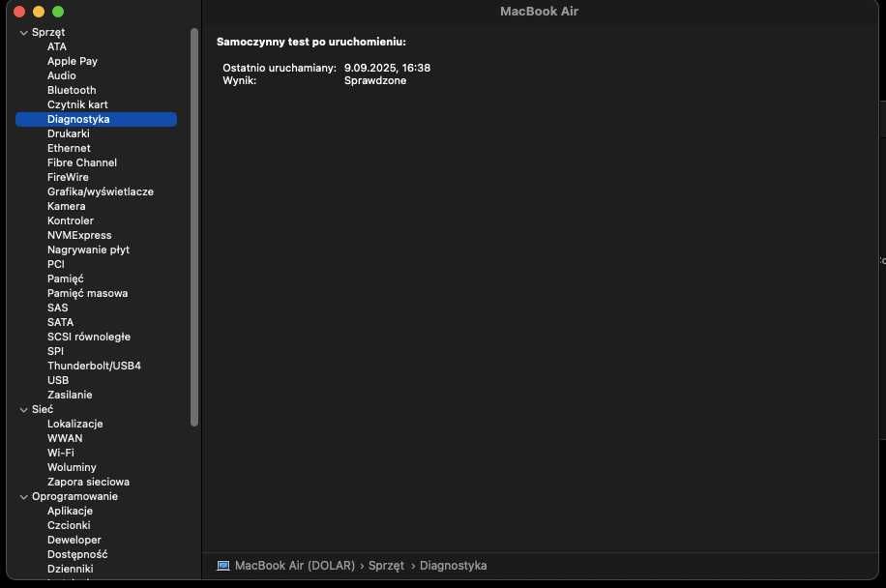Viewport: 886px width, 588px height.
Task: Select the PCI item
Action: [56, 264]
